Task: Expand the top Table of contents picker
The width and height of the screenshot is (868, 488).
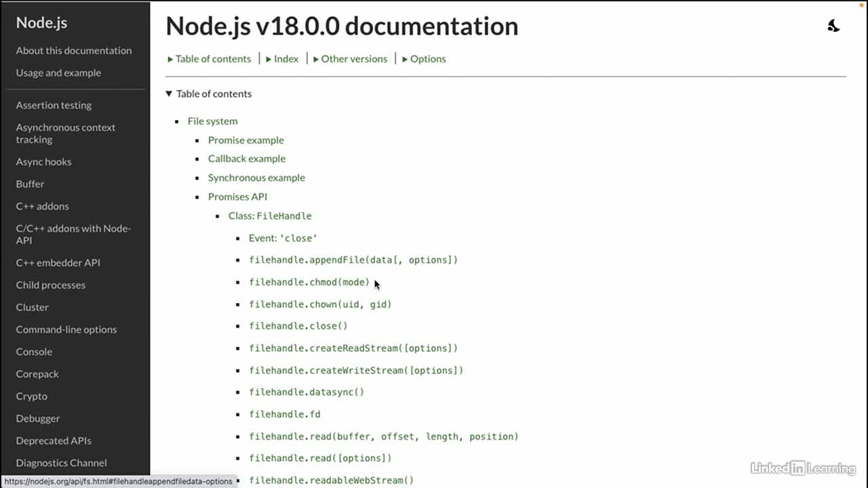Action: tap(209, 59)
